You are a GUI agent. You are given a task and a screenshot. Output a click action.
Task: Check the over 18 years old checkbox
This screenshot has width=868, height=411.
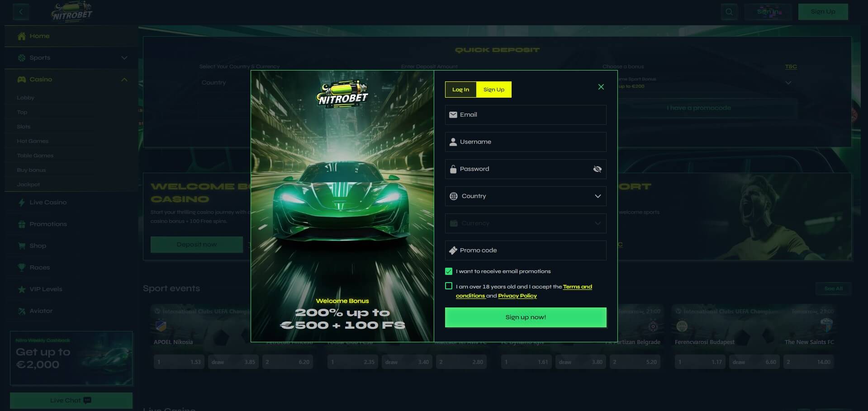(449, 286)
